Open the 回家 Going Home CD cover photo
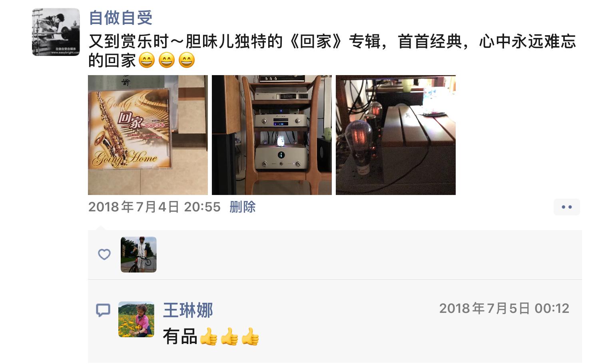614x364 pixels. [x=148, y=135]
